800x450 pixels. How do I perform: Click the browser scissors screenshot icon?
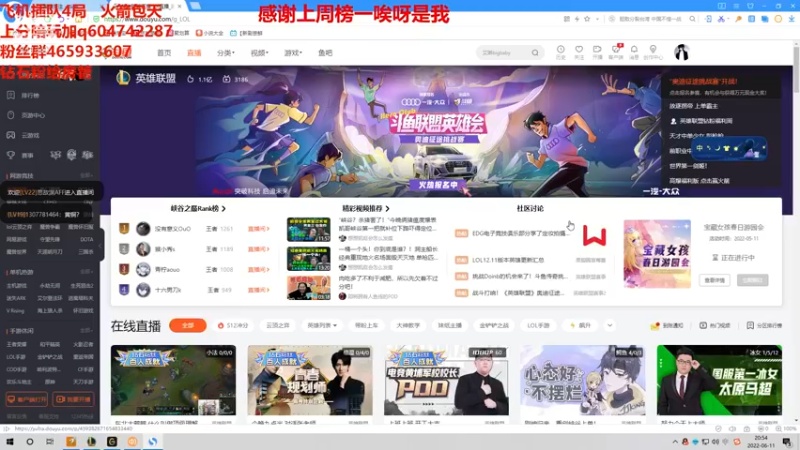point(721,19)
